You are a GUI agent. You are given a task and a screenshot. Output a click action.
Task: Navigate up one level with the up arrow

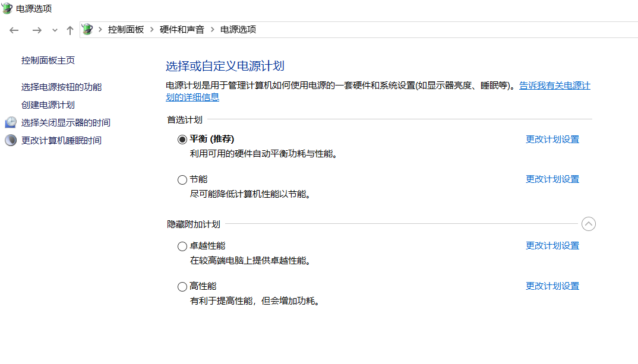(x=70, y=30)
